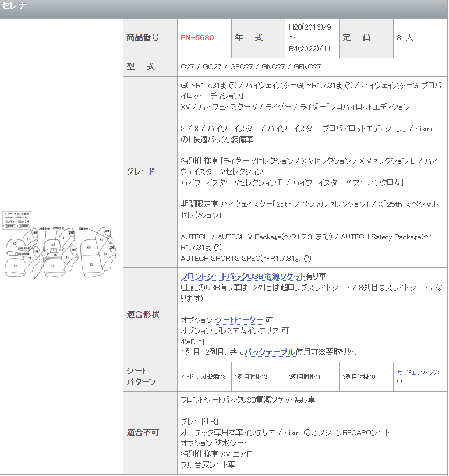Select the 1列目肘掛:2 cell
Screen dimensions: 449x476
coord(258,377)
